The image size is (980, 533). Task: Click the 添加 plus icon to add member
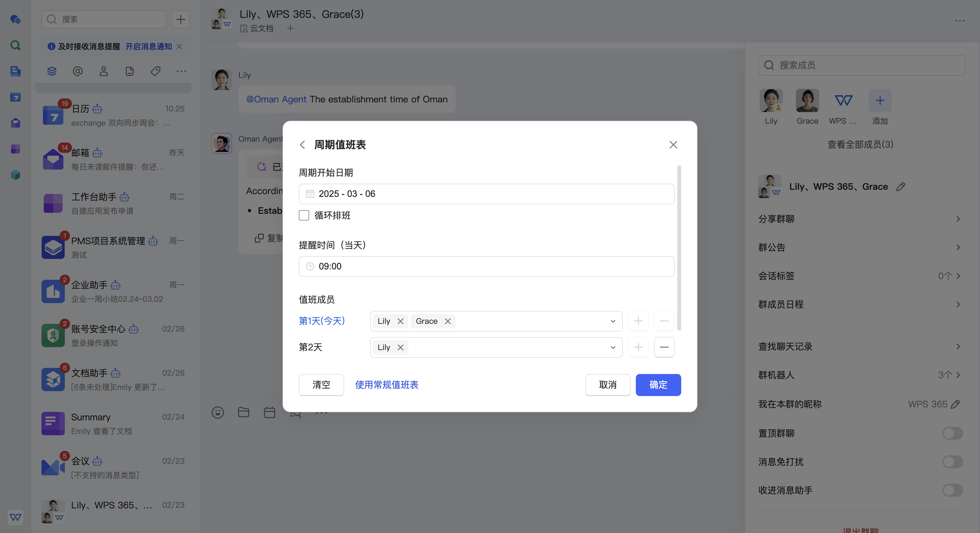click(880, 100)
